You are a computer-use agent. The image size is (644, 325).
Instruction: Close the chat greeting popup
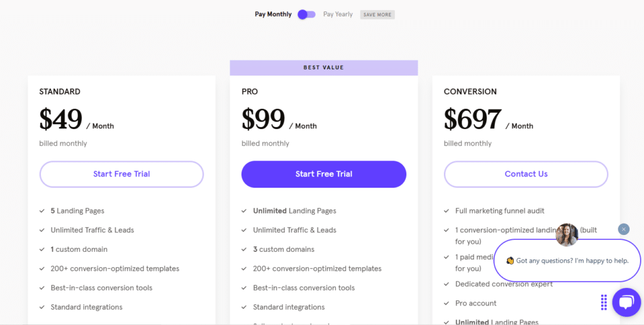[623, 229]
